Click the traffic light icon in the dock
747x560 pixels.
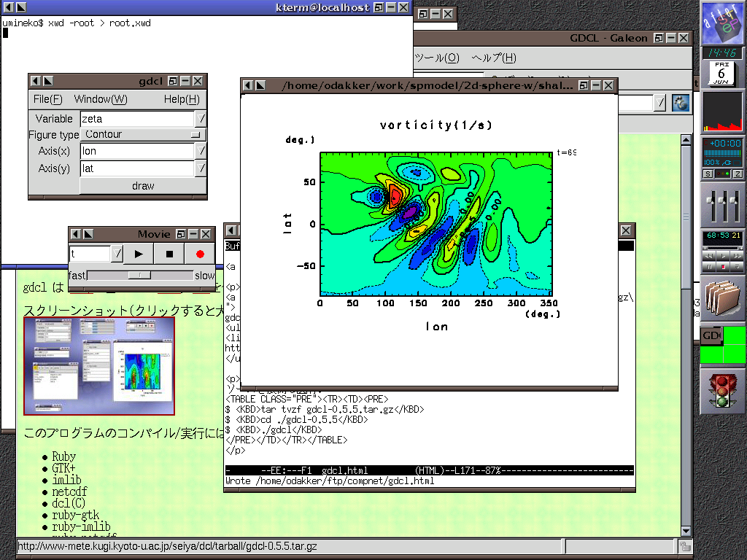click(722, 391)
